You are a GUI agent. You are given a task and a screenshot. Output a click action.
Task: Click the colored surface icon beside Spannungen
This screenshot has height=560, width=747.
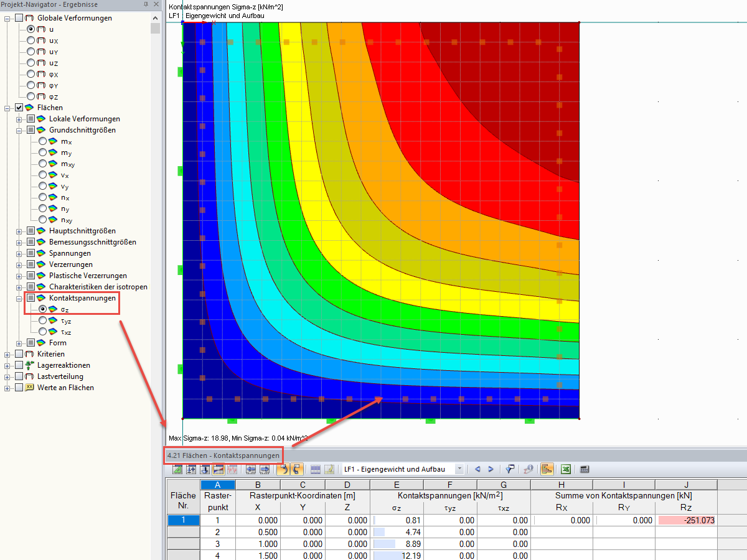(42, 253)
